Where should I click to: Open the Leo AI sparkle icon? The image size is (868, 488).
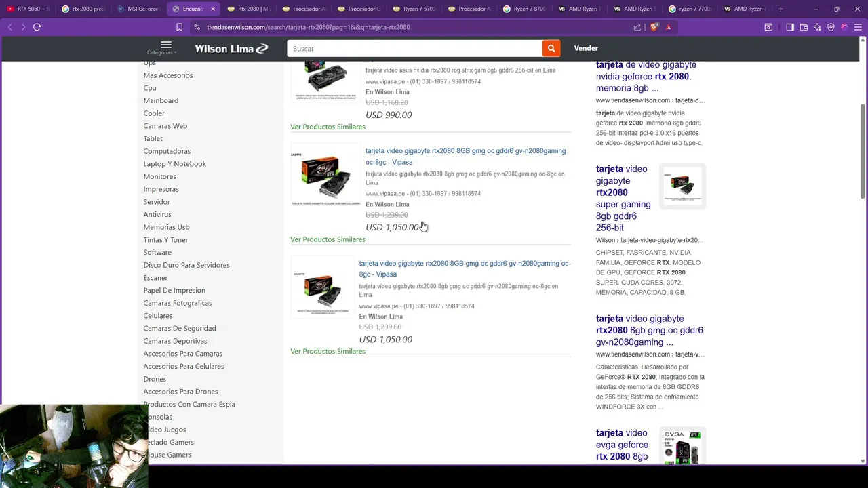pos(817,27)
